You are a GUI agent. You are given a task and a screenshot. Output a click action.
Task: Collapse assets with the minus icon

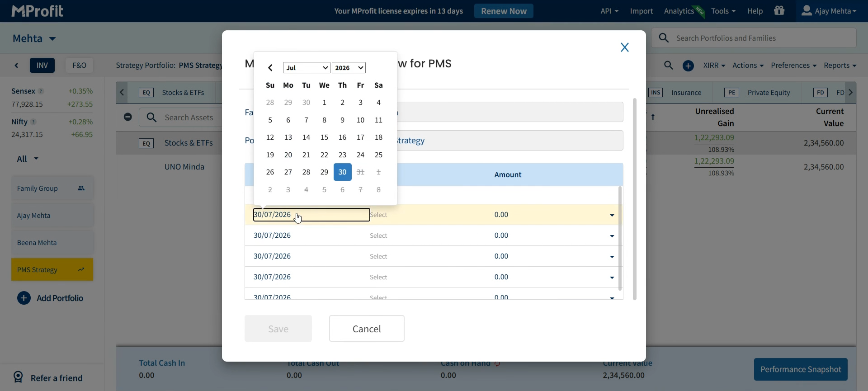[128, 117]
